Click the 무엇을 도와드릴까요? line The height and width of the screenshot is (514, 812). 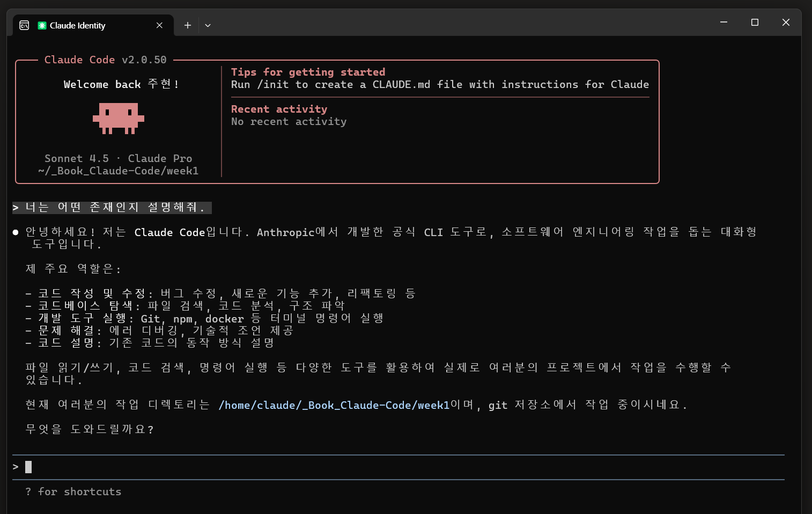[x=90, y=430]
